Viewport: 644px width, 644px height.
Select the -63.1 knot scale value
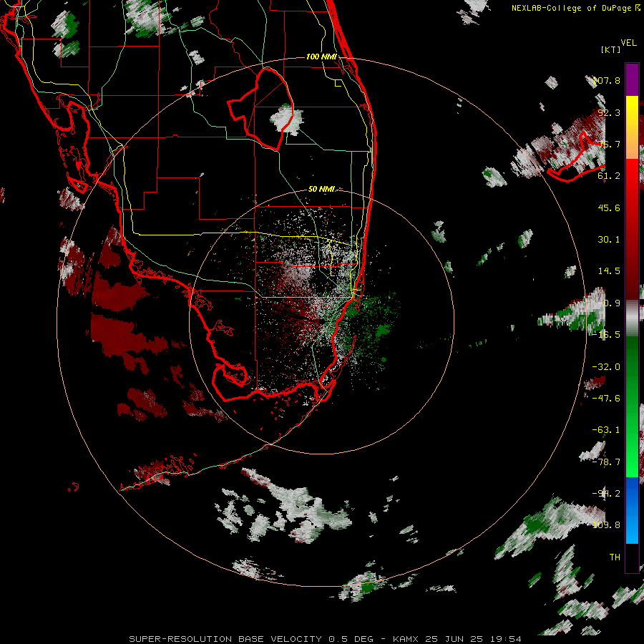(606, 430)
